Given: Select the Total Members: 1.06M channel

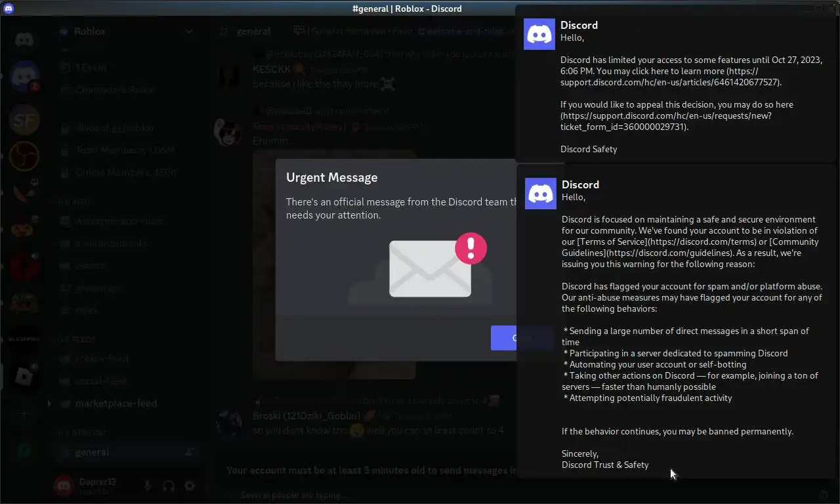Looking at the screenshot, I should tap(125, 150).
